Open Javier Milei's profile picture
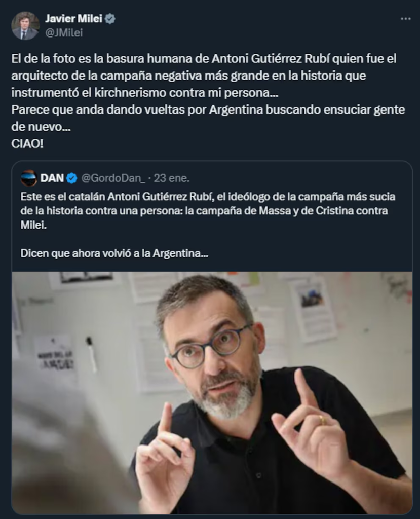The height and width of the screenshot is (519, 420). coord(25,26)
